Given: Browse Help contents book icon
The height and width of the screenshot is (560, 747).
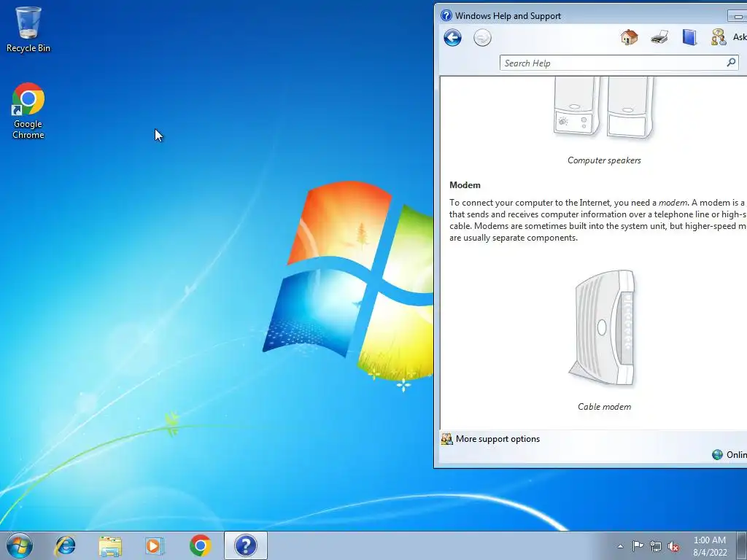Looking at the screenshot, I should tap(689, 37).
